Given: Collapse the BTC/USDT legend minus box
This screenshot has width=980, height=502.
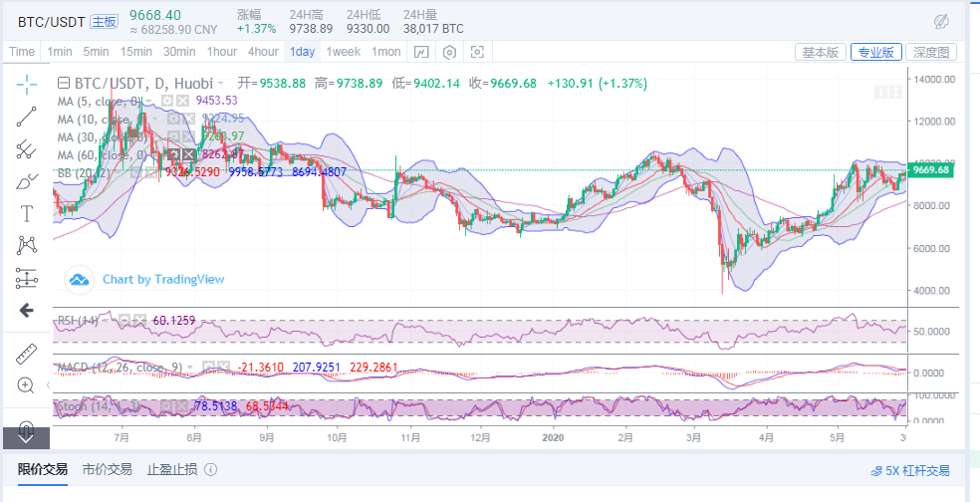Looking at the screenshot, I should 63,83.
